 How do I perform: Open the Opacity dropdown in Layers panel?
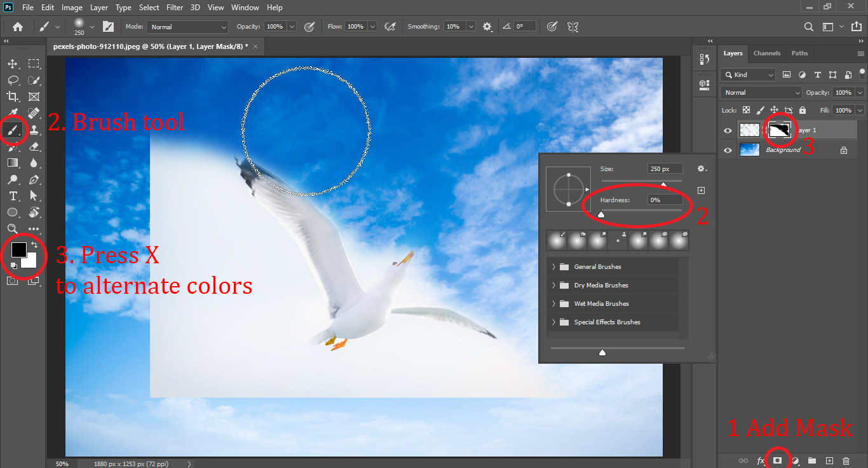[859, 92]
